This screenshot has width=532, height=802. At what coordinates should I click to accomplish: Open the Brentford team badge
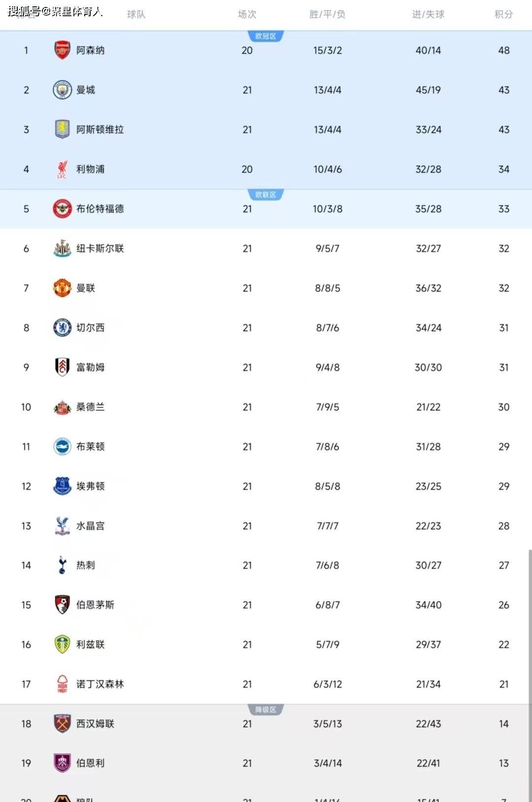[62, 209]
